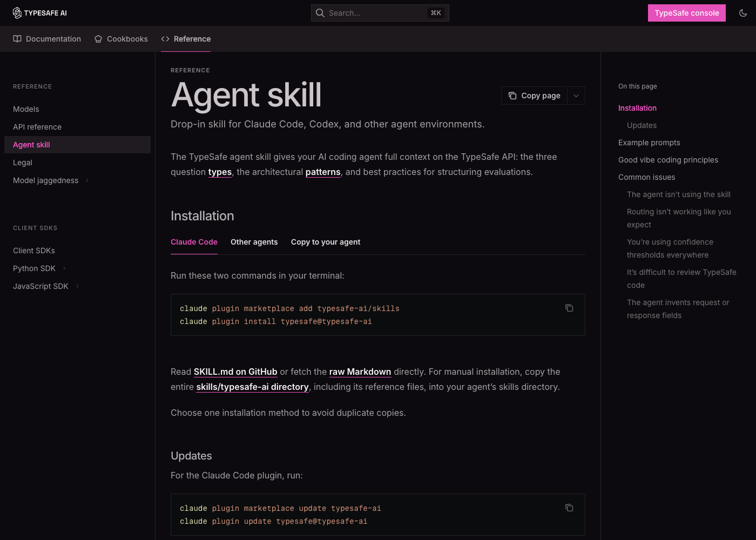Click the TypeSafe console button

click(x=687, y=13)
